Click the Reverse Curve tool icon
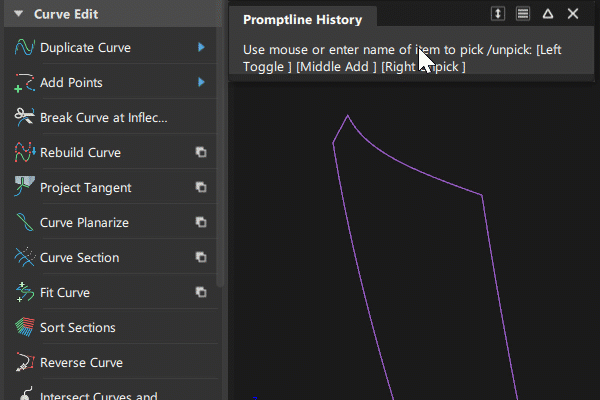Image resolution: width=600 pixels, height=400 pixels. (24, 362)
